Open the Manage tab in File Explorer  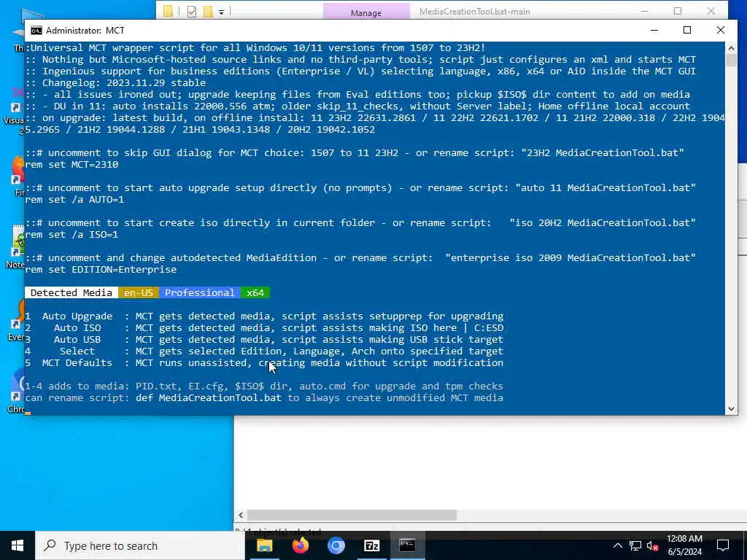366,13
